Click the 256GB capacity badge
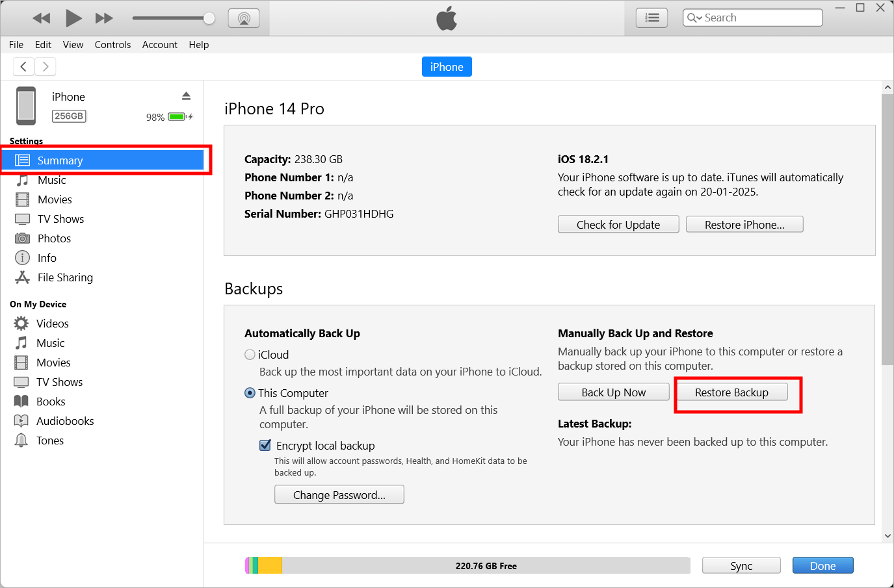The width and height of the screenshot is (894, 588). tap(69, 116)
